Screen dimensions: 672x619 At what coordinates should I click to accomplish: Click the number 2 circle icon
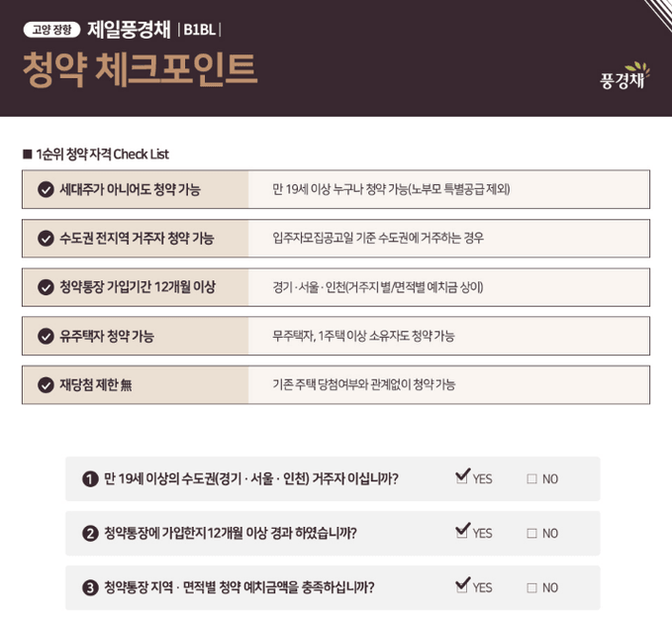[90, 533]
